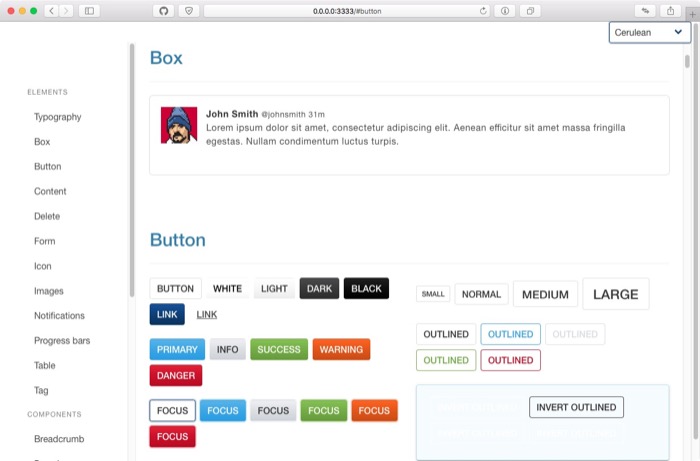Viewport: 700px width, 461px height.
Task: Click John Smith's avatar image
Action: pos(179,125)
